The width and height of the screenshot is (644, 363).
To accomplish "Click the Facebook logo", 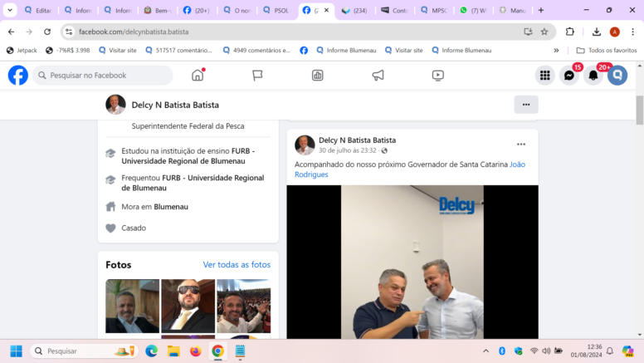I will [x=18, y=76].
